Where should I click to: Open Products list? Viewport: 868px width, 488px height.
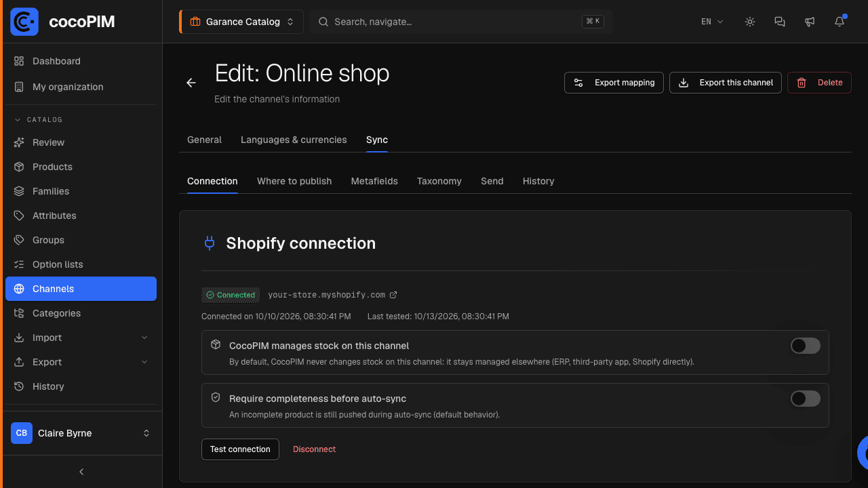(81, 167)
